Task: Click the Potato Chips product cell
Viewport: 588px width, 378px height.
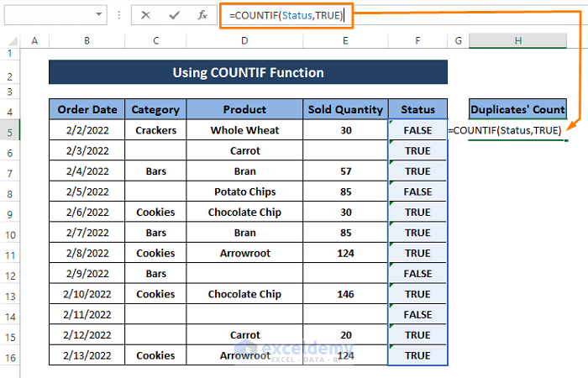Action: point(244,192)
